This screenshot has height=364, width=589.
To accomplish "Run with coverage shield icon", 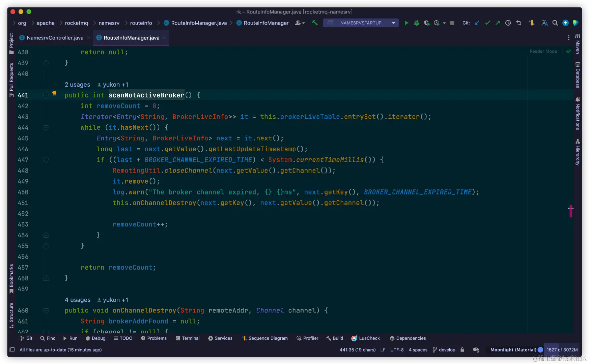I will click(x=427, y=23).
